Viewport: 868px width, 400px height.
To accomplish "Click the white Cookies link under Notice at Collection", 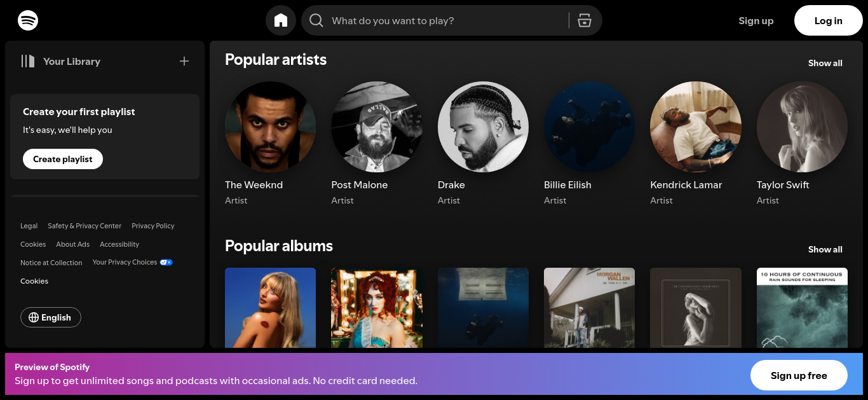I will [x=34, y=281].
